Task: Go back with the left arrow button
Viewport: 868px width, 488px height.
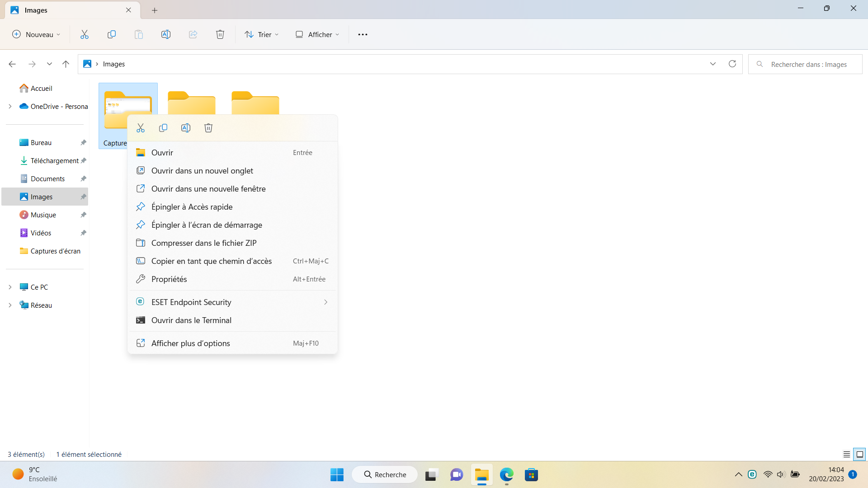Action: (x=12, y=64)
